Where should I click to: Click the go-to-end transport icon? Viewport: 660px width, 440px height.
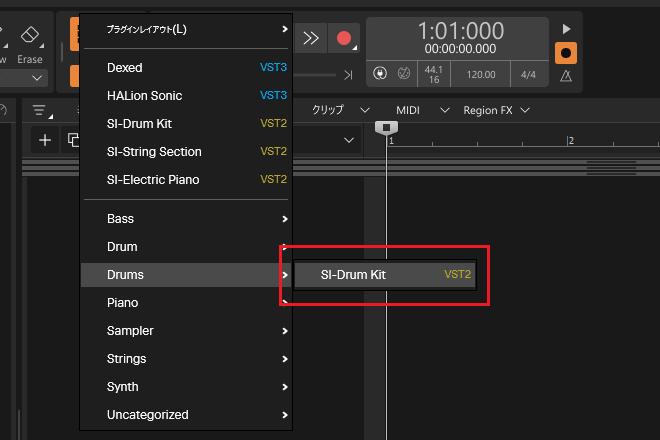tap(348, 75)
